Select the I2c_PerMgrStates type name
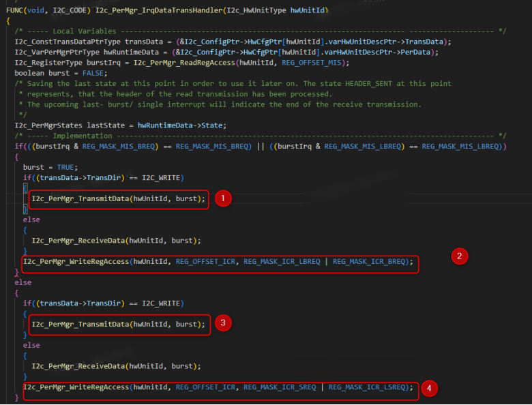 [x=48, y=125]
